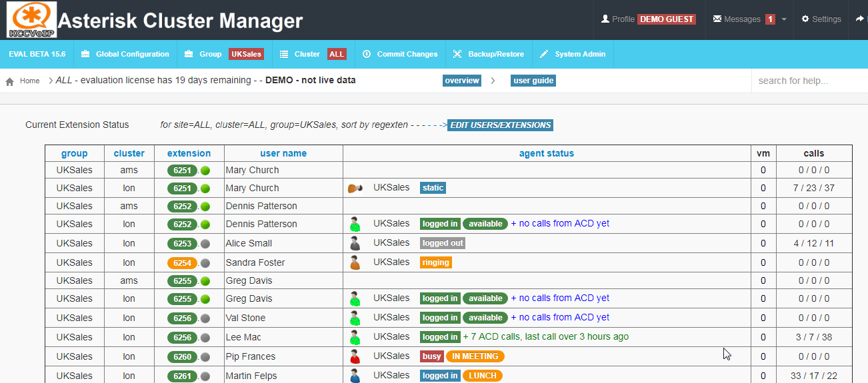Sort by the user name column header

283,153
